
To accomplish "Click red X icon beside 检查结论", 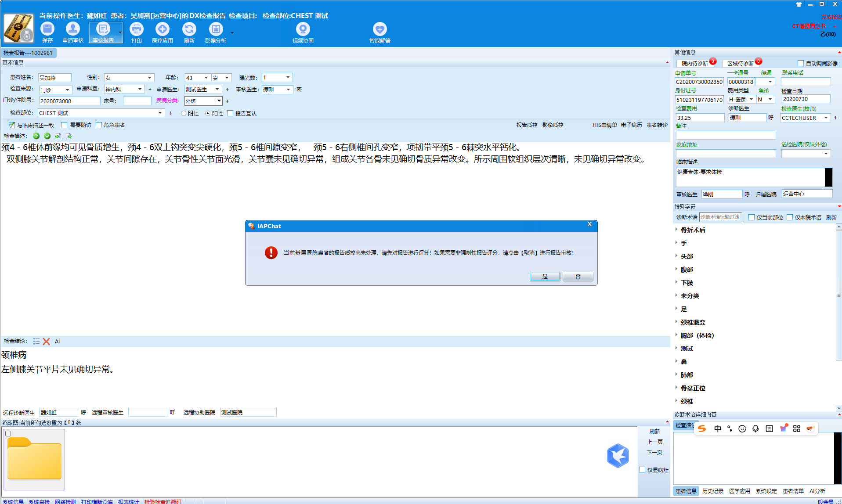I will coord(47,342).
